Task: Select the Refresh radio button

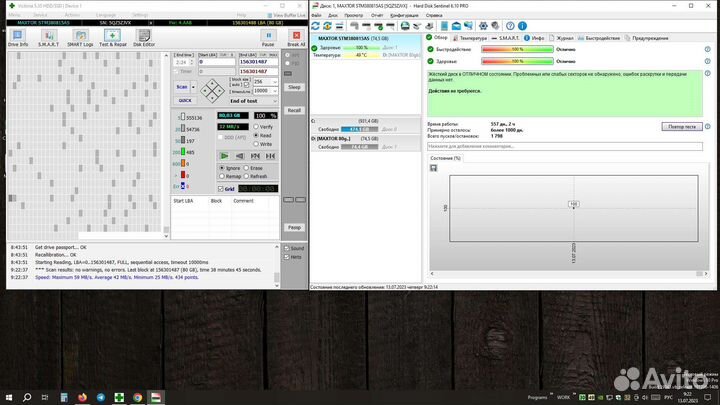Action: [247, 176]
